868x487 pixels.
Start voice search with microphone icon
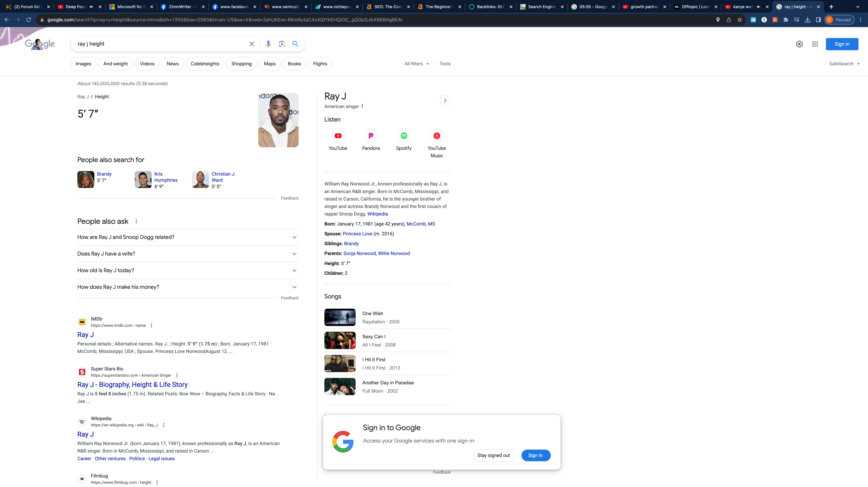[x=268, y=44]
